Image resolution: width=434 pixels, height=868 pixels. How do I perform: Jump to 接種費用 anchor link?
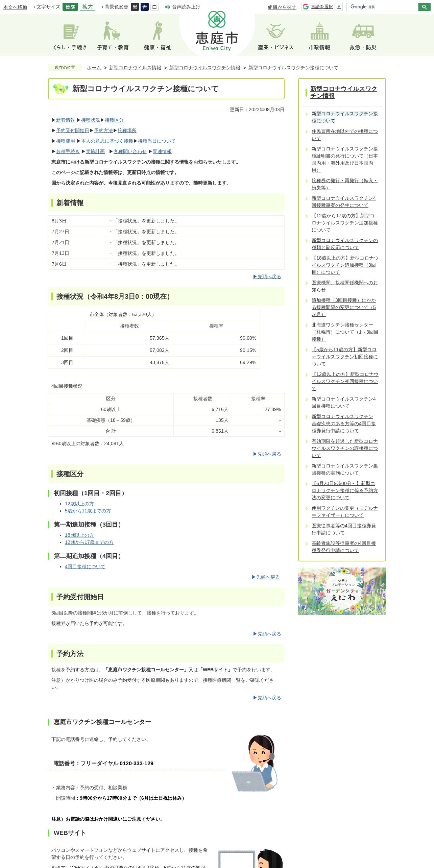(66, 141)
